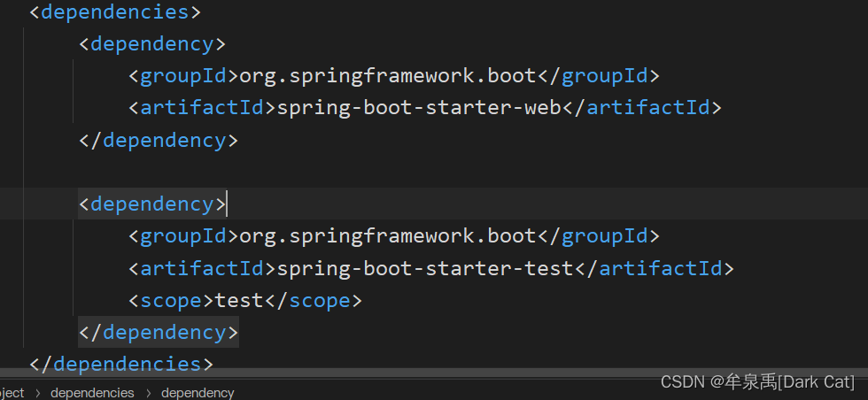This screenshot has width=868, height=400.
Task: Click the highlighted second <dependency> opening tag
Action: 152,204
